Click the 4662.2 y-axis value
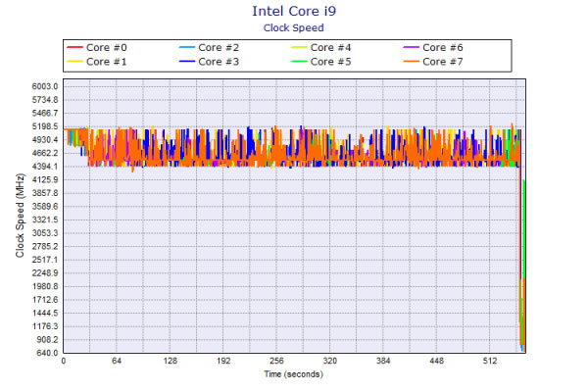Viewport: 588px width, 392px height. (45, 153)
